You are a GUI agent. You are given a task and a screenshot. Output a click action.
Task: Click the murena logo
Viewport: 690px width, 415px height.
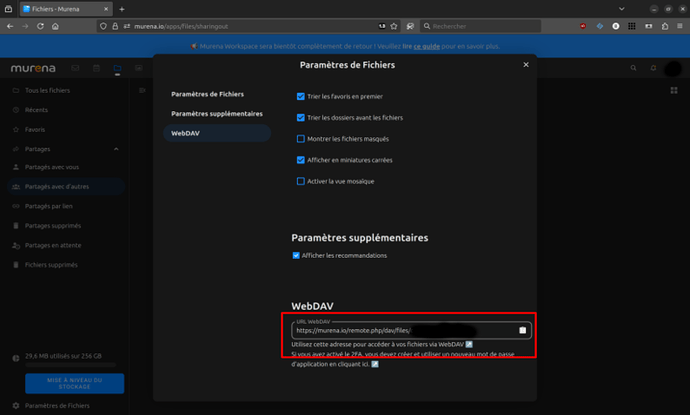click(33, 68)
